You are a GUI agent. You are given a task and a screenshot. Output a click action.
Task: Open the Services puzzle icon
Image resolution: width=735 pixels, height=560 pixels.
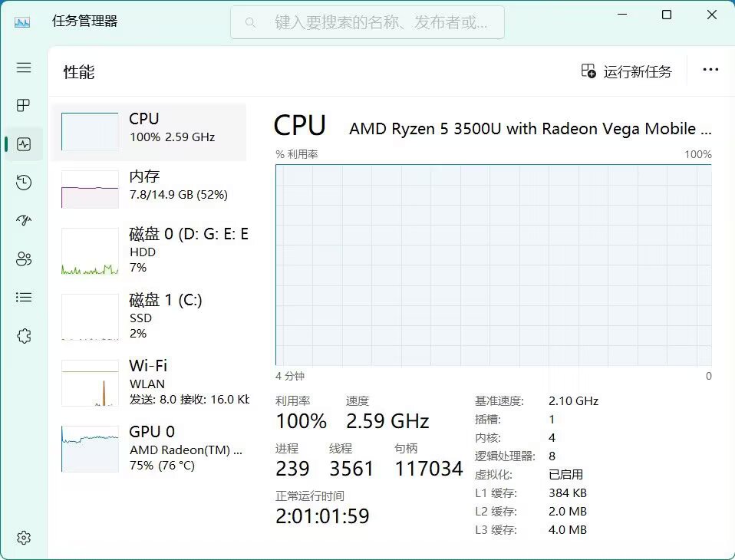pyautogui.click(x=24, y=335)
